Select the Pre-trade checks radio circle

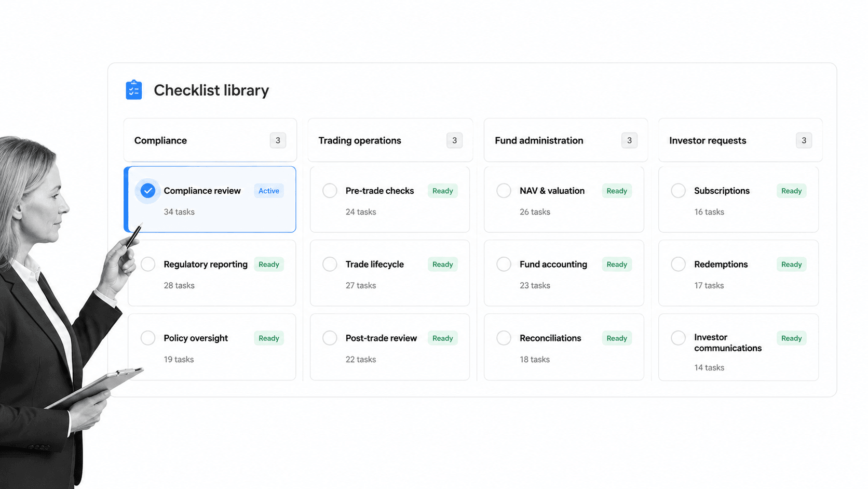pos(330,191)
